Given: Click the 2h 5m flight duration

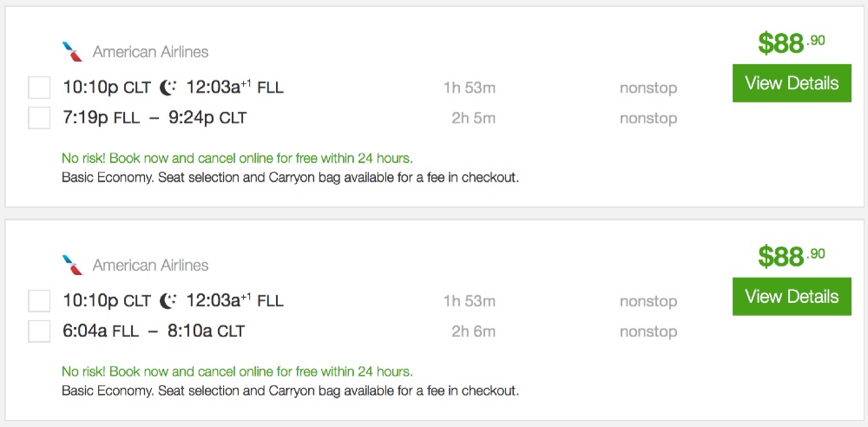Looking at the screenshot, I should [x=473, y=118].
